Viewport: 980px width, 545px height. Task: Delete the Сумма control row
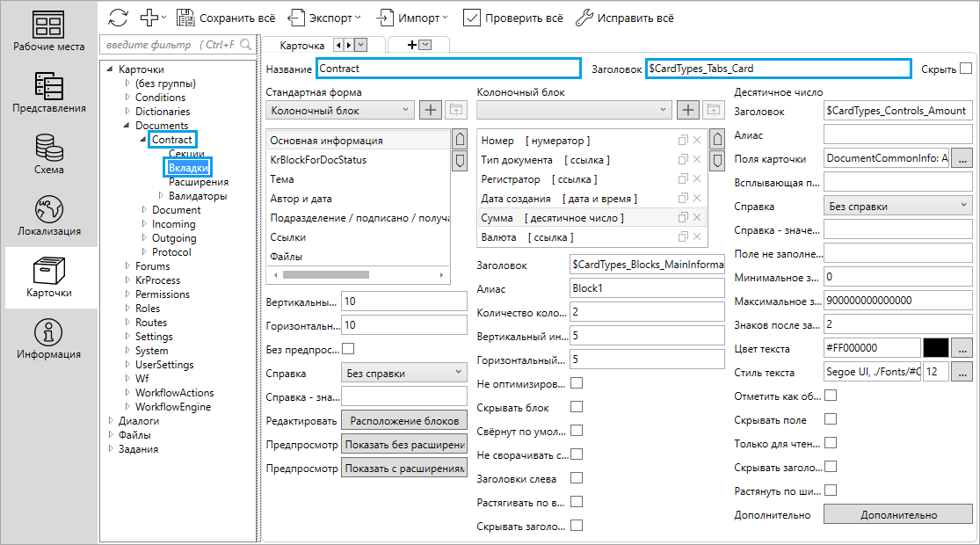(x=697, y=218)
